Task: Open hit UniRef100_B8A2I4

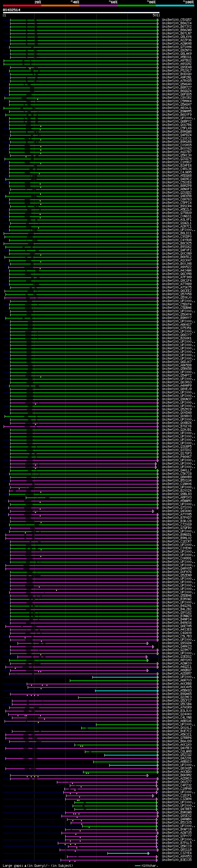Action: point(176,23)
